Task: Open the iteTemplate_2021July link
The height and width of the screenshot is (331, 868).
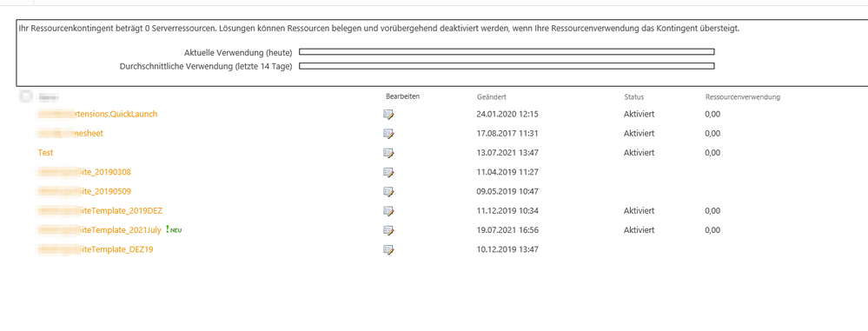Action: click(99, 229)
